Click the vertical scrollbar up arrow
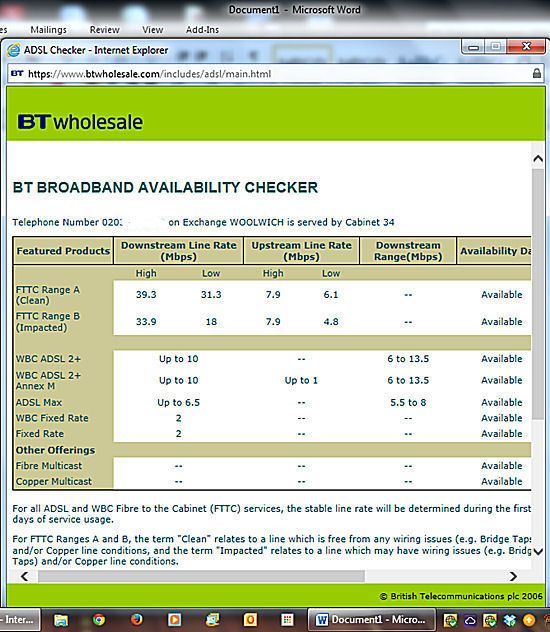 click(x=538, y=159)
